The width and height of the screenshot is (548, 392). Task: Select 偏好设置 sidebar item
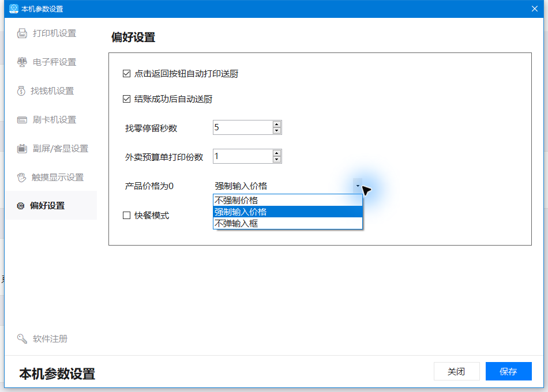(51, 205)
